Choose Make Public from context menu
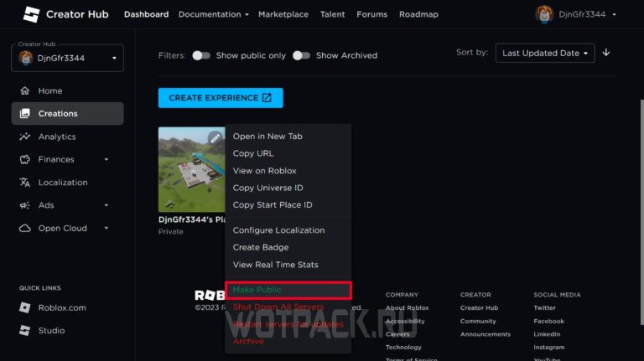Screen dimensions: 644x361 pos(288,290)
